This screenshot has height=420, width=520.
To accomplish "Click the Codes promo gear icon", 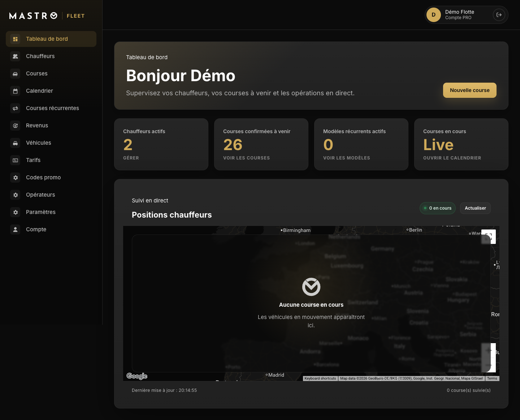I will tap(15, 178).
